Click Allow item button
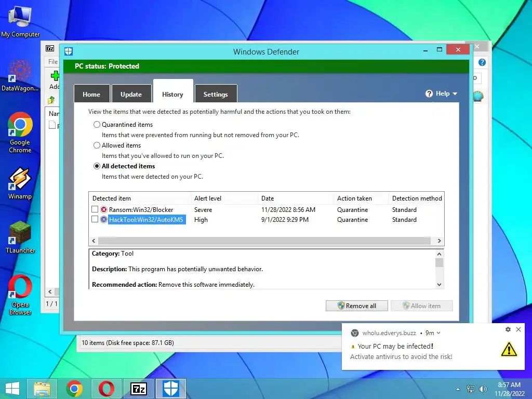 [x=422, y=305]
